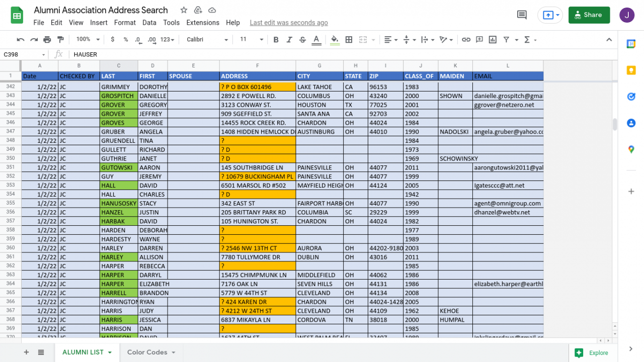Screen dimensions: 644x362
Task: Click the Share button
Action: click(x=589, y=15)
